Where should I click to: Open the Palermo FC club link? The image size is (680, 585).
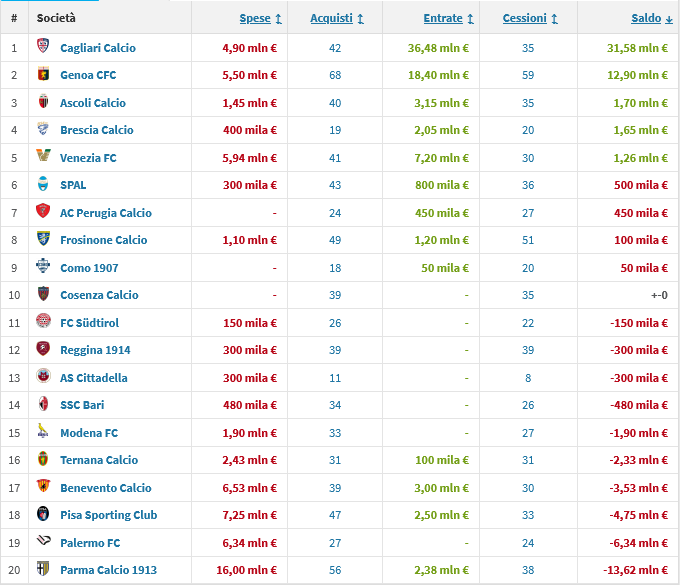(x=90, y=543)
